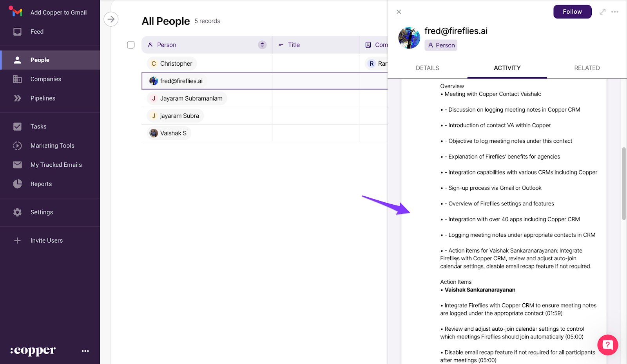Click the 5 records count

[x=207, y=21]
